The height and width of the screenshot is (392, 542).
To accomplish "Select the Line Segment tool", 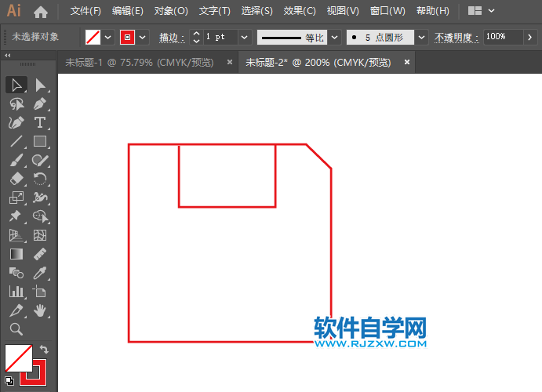I will (x=16, y=141).
